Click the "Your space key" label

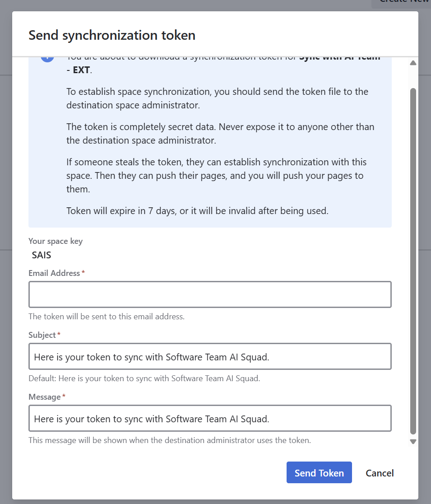(56, 241)
